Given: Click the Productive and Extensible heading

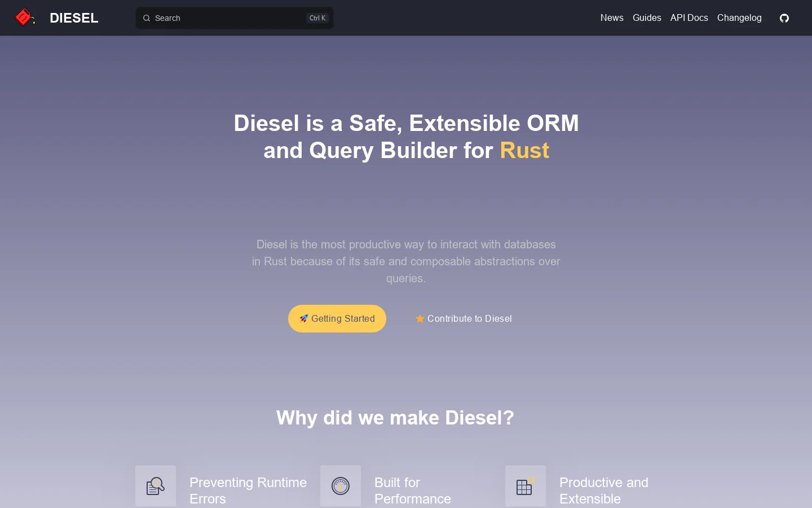Looking at the screenshot, I should (604, 491).
